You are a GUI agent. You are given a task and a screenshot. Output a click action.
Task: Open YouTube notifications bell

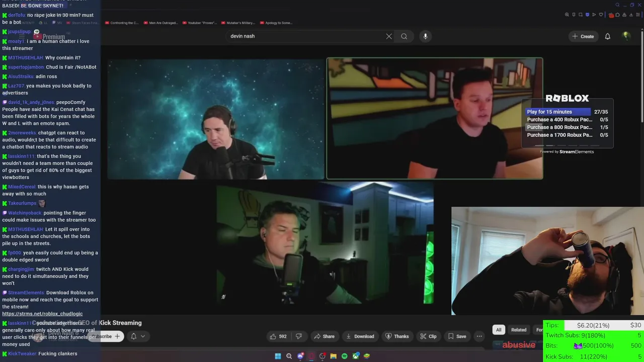tap(607, 36)
